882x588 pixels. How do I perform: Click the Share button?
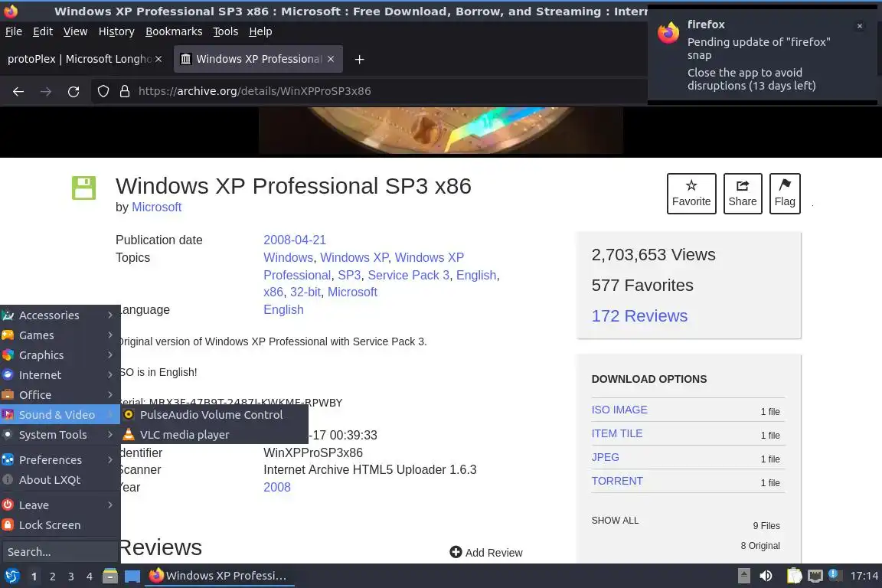[x=743, y=193]
